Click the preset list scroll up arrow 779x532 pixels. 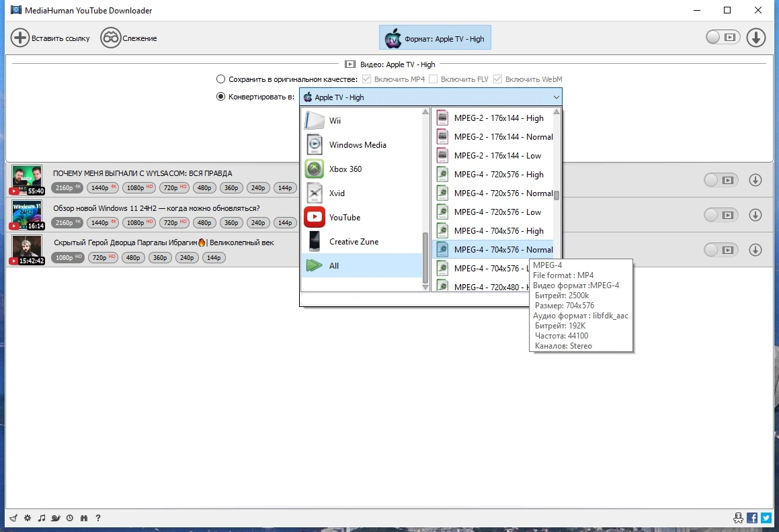557,112
